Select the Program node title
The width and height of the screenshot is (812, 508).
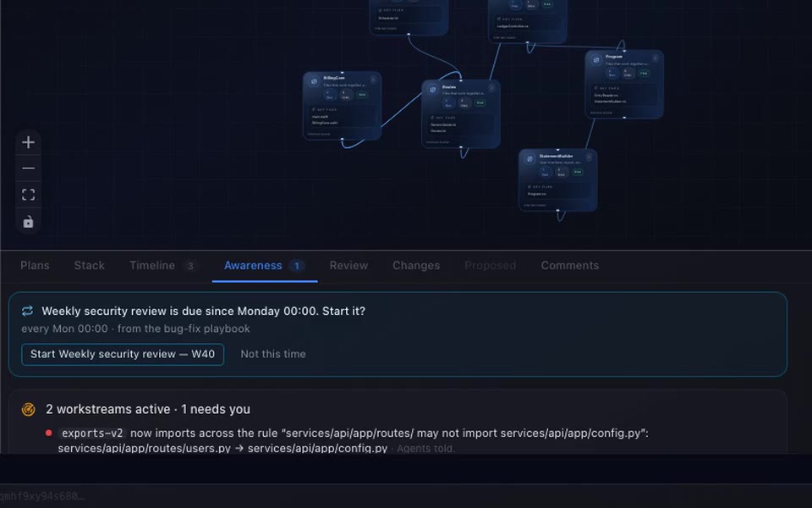coord(614,57)
